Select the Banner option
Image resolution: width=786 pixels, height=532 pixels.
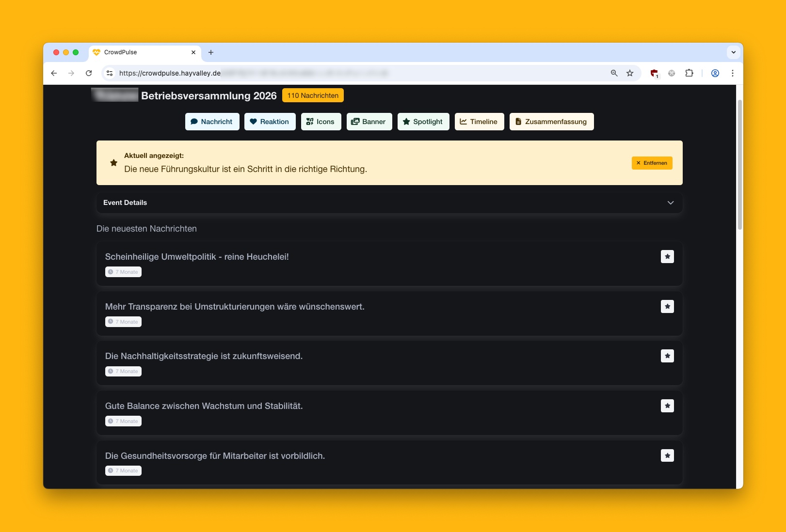pyautogui.click(x=369, y=122)
